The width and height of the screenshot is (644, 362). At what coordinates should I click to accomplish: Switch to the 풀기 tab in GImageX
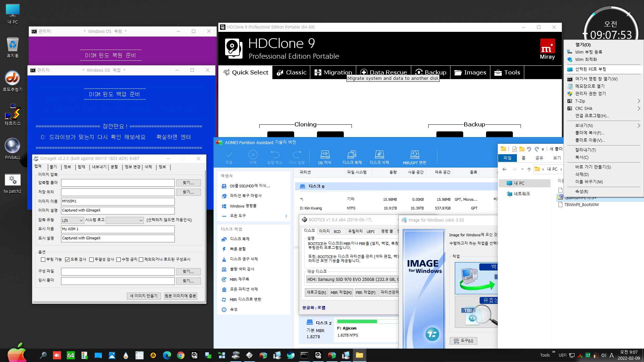[53, 167]
